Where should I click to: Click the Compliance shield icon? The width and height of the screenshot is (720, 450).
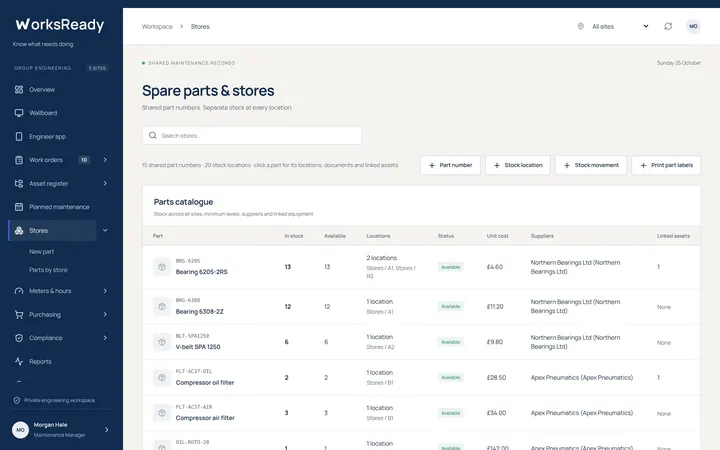pyautogui.click(x=19, y=338)
